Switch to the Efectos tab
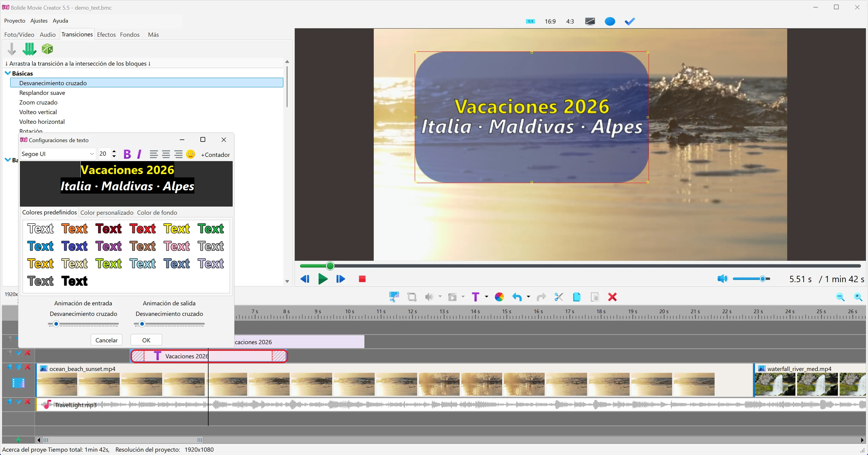Image resolution: width=868 pixels, height=455 pixels. point(106,35)
